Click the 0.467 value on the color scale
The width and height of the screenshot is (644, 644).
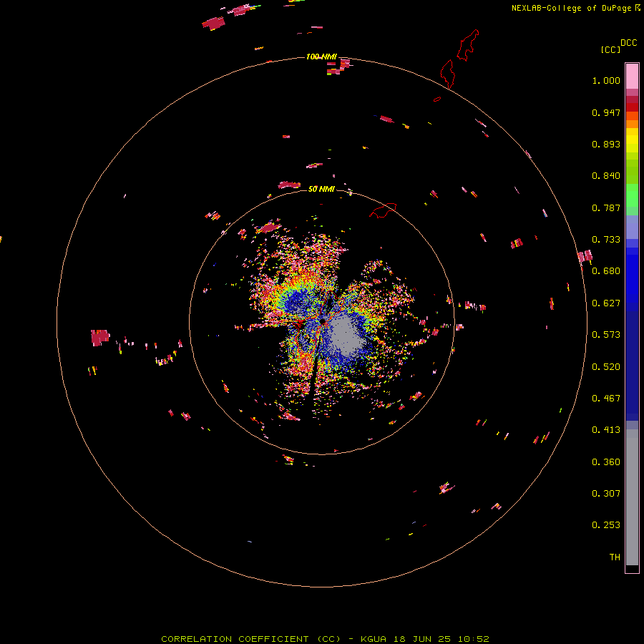point(606,399)
